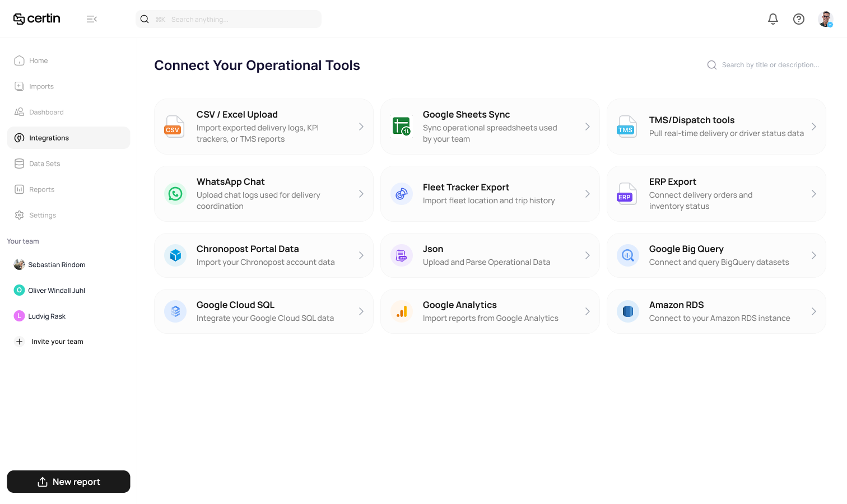This screenshot has width=847, height=504.
Task: Go to Data Sets in sidebar
Action: [x=44, y=164]
